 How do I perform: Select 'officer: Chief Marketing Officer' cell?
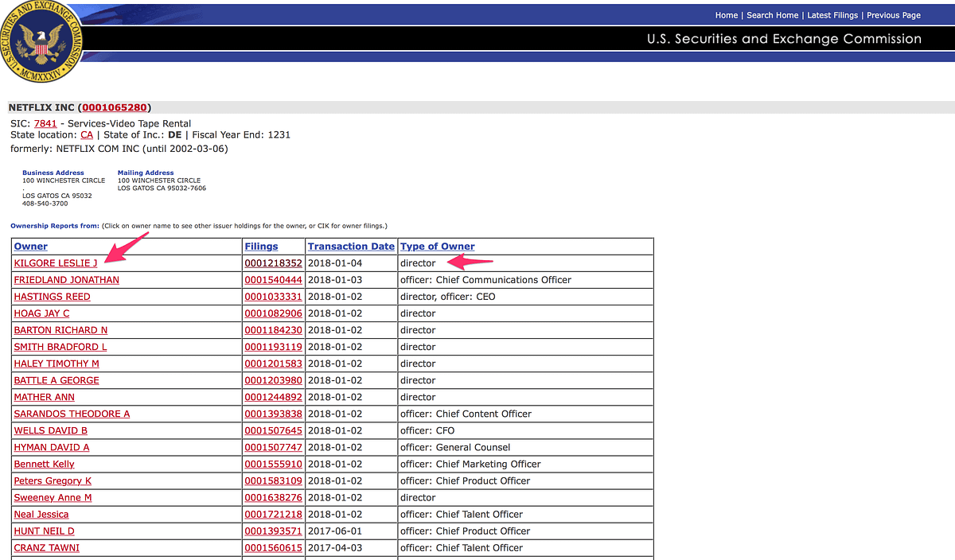[x=525, y=464]
